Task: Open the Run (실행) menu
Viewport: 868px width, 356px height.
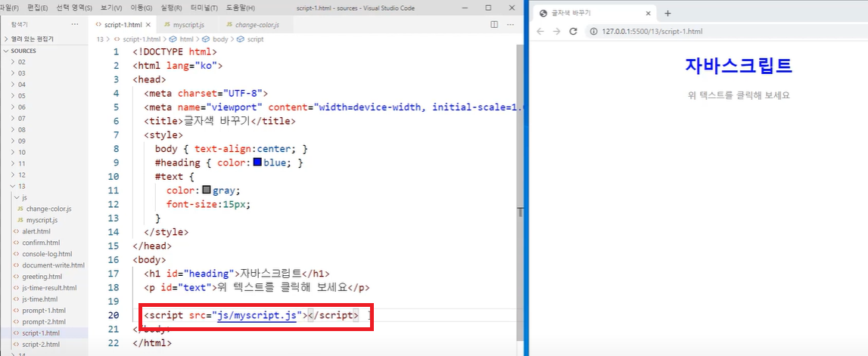Action: coord(172,8)
